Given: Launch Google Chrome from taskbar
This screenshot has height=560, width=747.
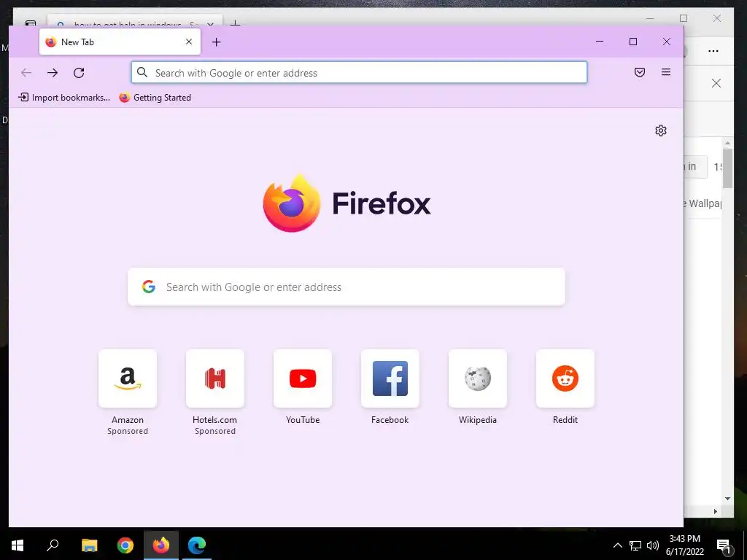Looking at the screenshot, I should point(125,545).
